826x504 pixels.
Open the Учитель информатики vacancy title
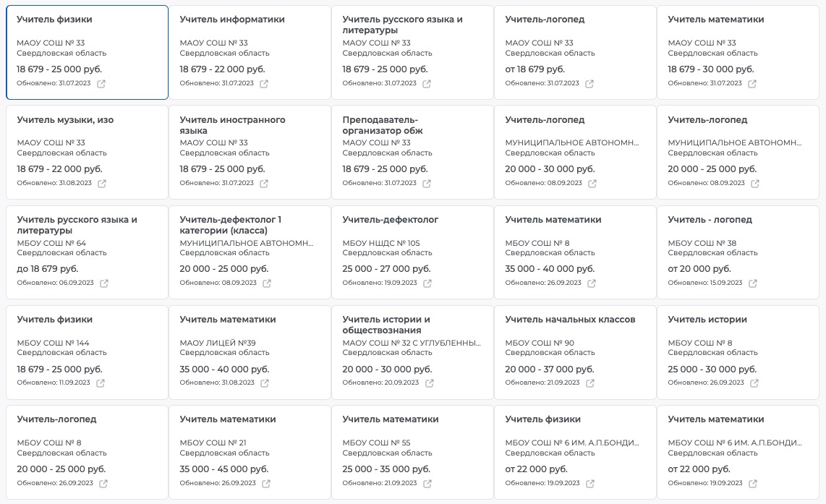[x=232, y=20]
